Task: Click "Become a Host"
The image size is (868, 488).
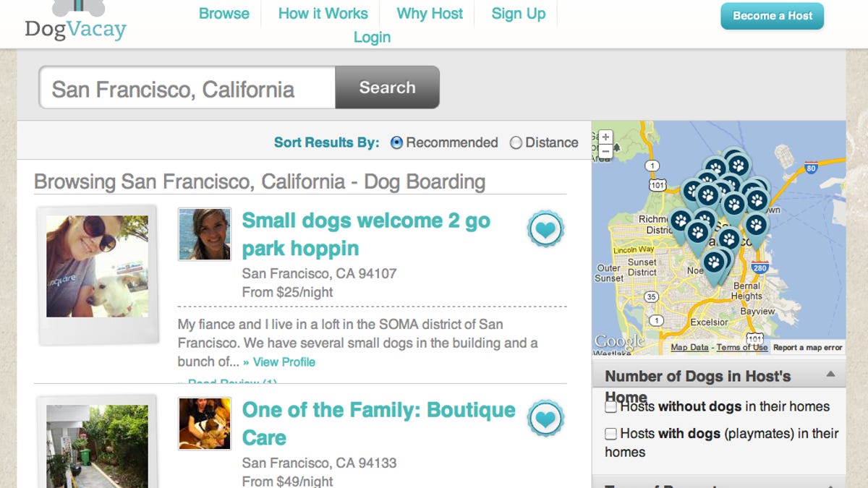Action: pyautogui.click(x=772, y=15)
